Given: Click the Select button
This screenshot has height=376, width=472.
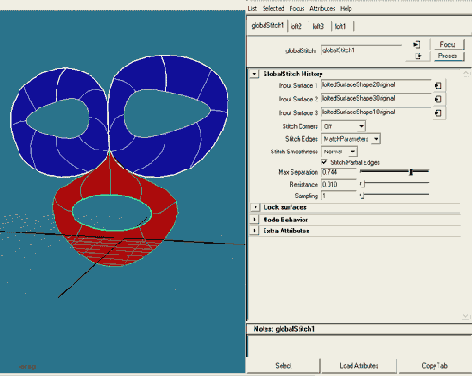Looking at the screenshot, I should 283,366.
